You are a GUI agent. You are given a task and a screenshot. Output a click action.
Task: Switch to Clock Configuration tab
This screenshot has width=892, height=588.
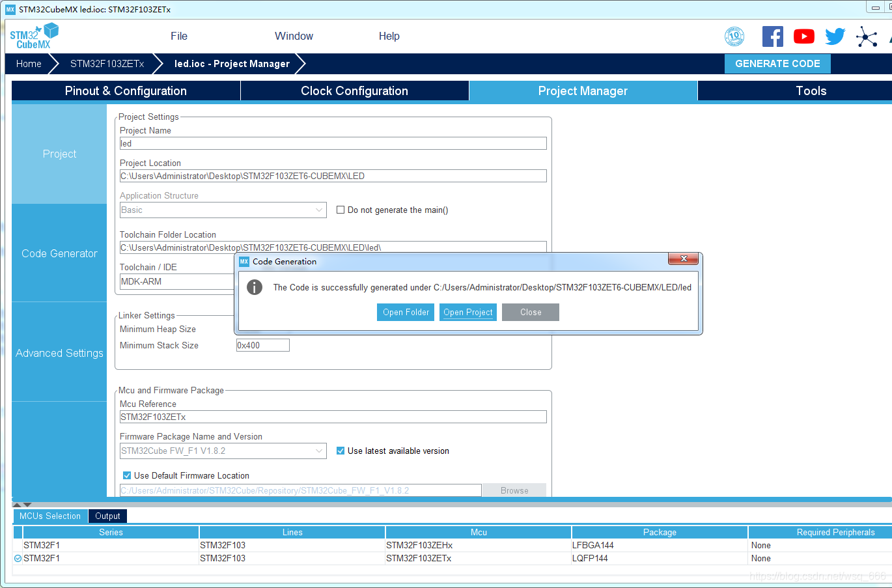[x=355, y=91]
